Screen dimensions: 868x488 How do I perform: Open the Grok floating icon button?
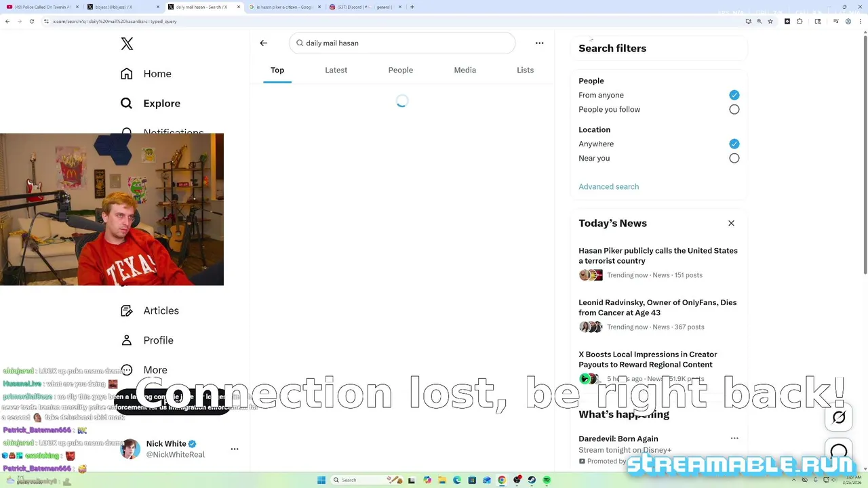pos(839,418)
